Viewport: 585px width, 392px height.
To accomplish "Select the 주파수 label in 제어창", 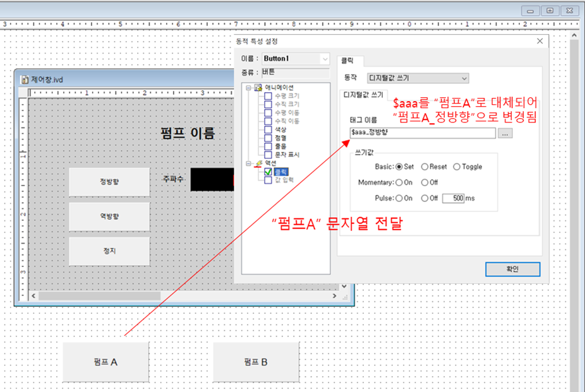I will (x=173, y=179).
